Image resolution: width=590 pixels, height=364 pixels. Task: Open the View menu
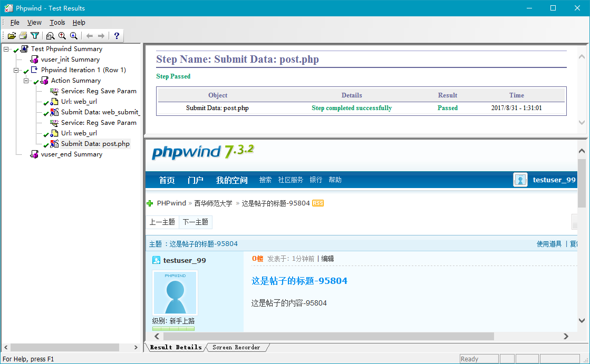(34, 23)
